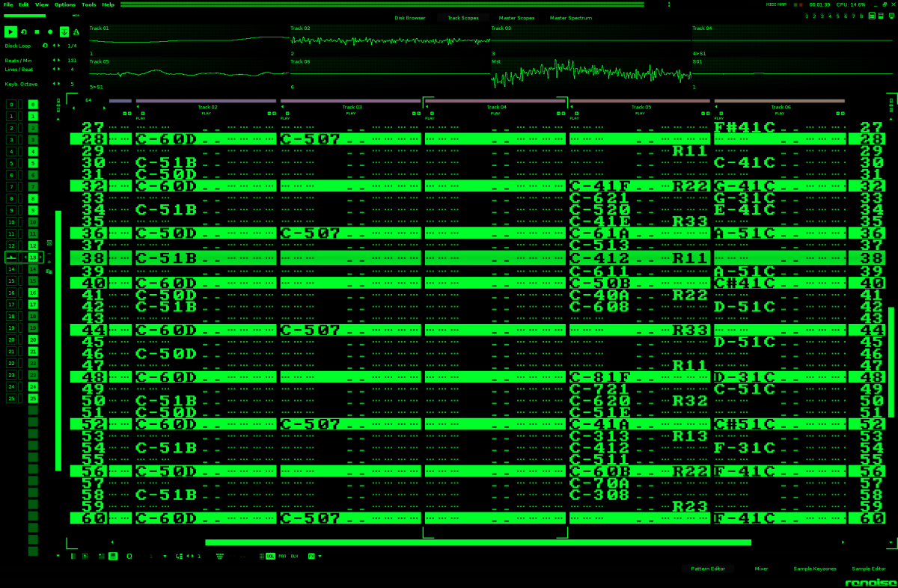Switch to Master Scopes tab
Viewport: 898px width, 588px height.
coord(516,17)
